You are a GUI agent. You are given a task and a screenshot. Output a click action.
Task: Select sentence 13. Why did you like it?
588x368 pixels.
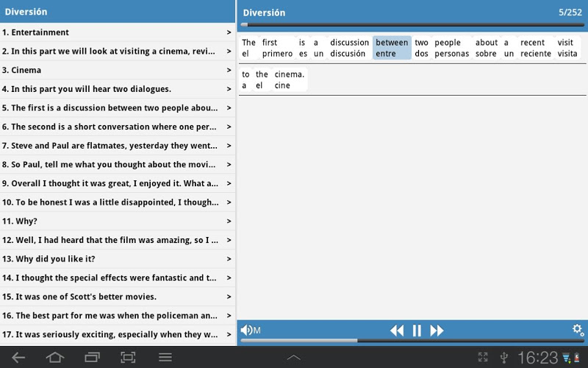pyautogui.click(x=118, y=259)
